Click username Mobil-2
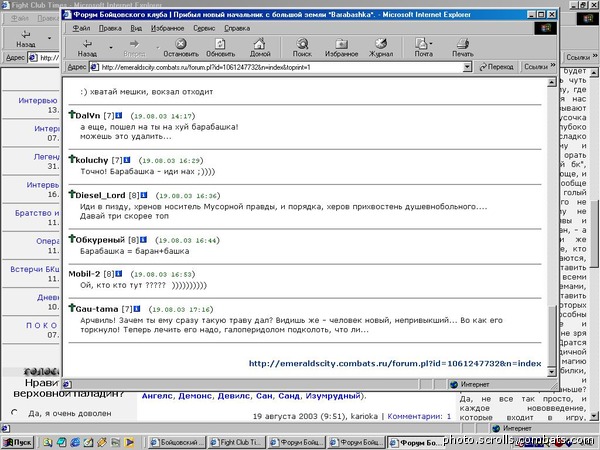The width and height of the screenshot is (600, 450). [x=84, y=274]
